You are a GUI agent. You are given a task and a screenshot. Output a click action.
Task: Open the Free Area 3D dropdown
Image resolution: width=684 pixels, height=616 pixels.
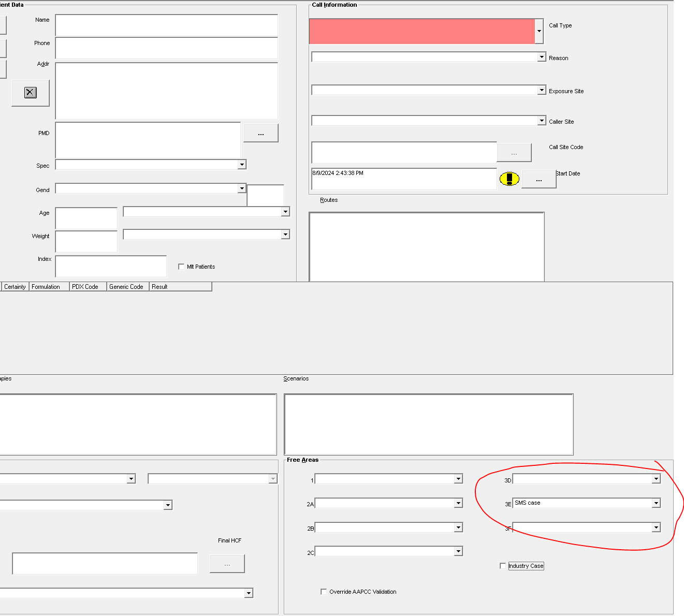pyautogui.click(x=656, y=479)
